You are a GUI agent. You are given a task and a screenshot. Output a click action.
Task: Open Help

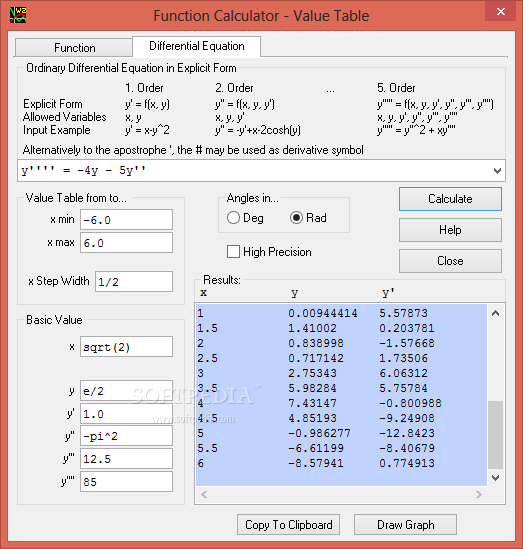[450, 230]
